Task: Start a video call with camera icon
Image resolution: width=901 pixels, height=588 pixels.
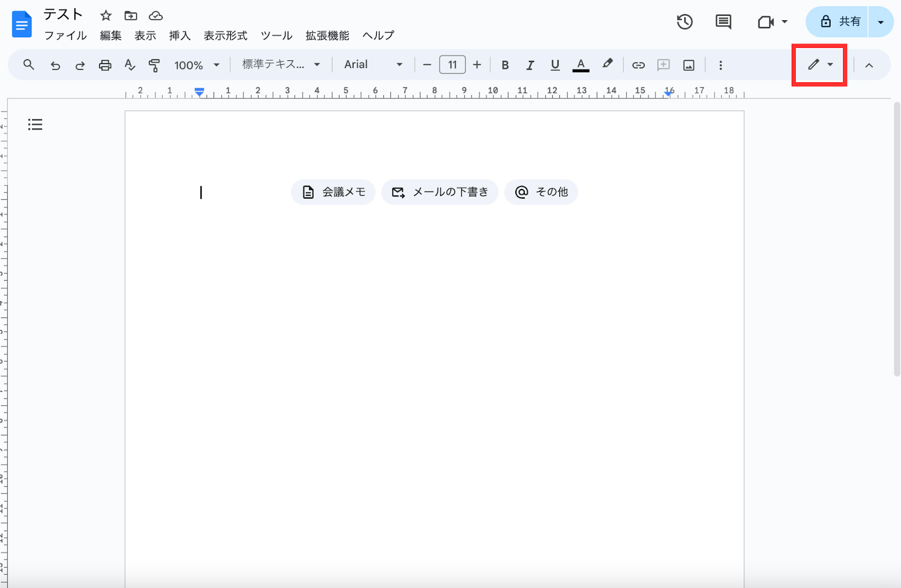Action: coord(765,22)
